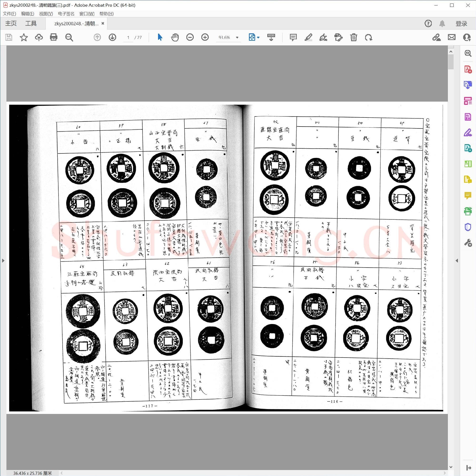
Task: Open the zoom percentage dropdown
Action: [237, 37]
